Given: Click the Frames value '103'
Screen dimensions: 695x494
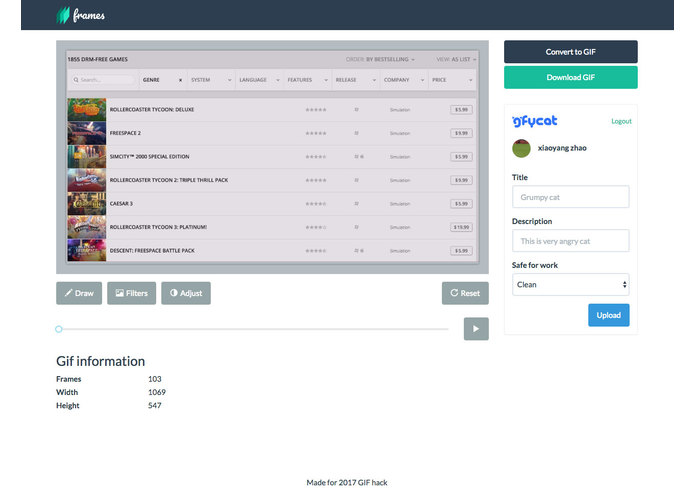Looking at the screenshot, I should (x=155, y=379).
